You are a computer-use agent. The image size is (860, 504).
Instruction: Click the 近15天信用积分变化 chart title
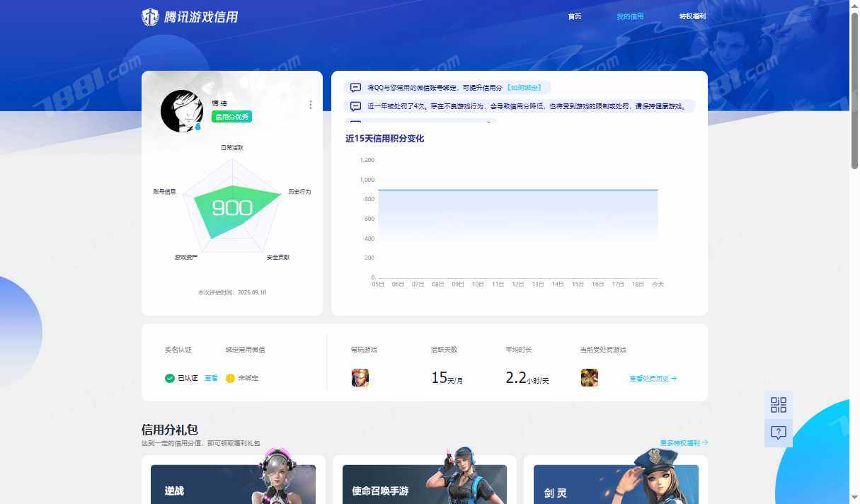click(x=384, y=139)
